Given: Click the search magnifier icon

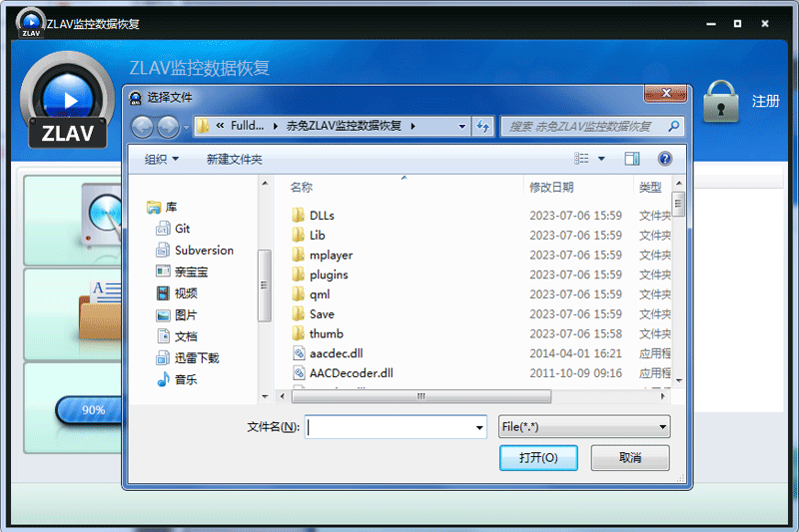Looking at the screenshot, I should point(673,126).
